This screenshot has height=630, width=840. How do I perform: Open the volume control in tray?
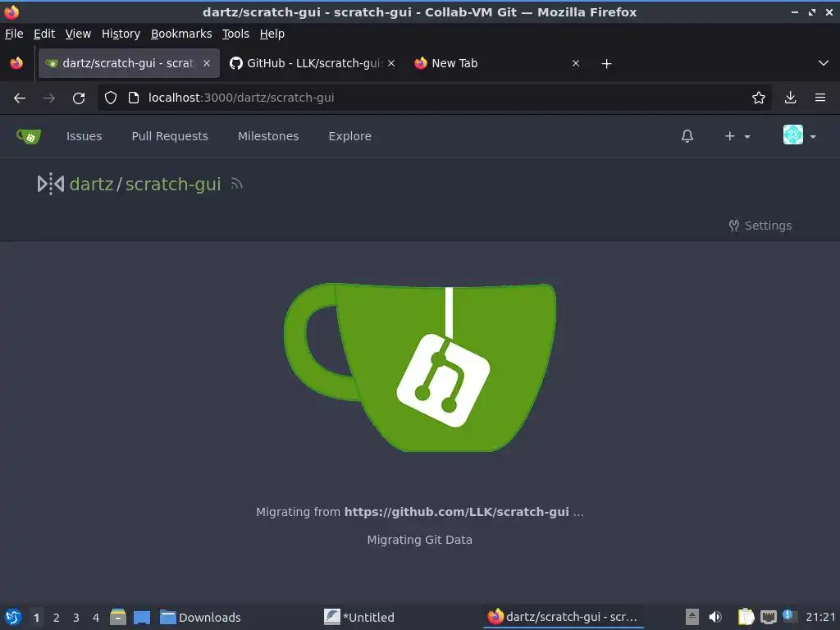point(715,617)
